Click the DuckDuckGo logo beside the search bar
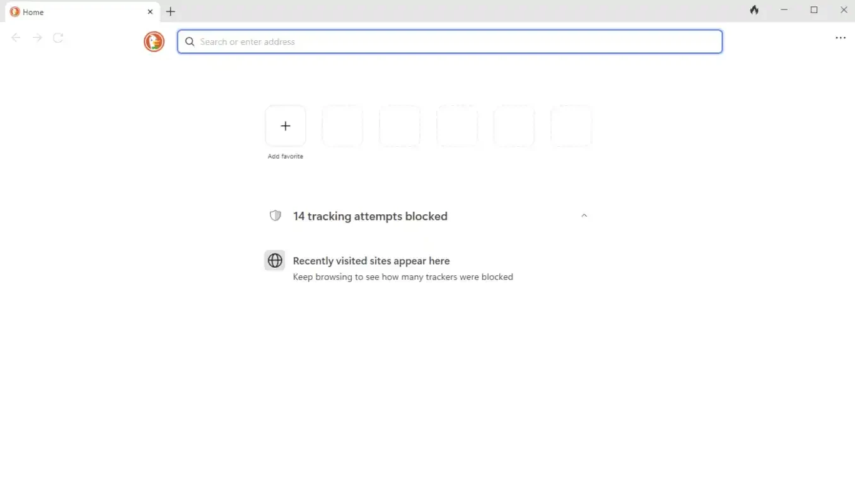This screenshot has width=855, height=504. pos(154,42)
